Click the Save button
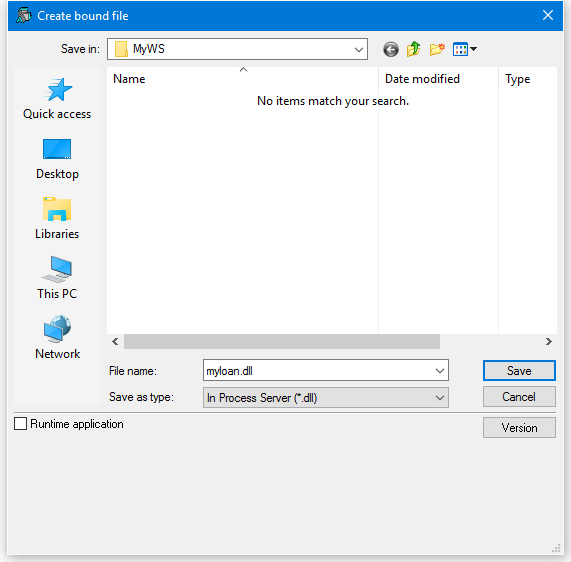Viewport: 571px width, 562px height. click(x=519, y=371)
